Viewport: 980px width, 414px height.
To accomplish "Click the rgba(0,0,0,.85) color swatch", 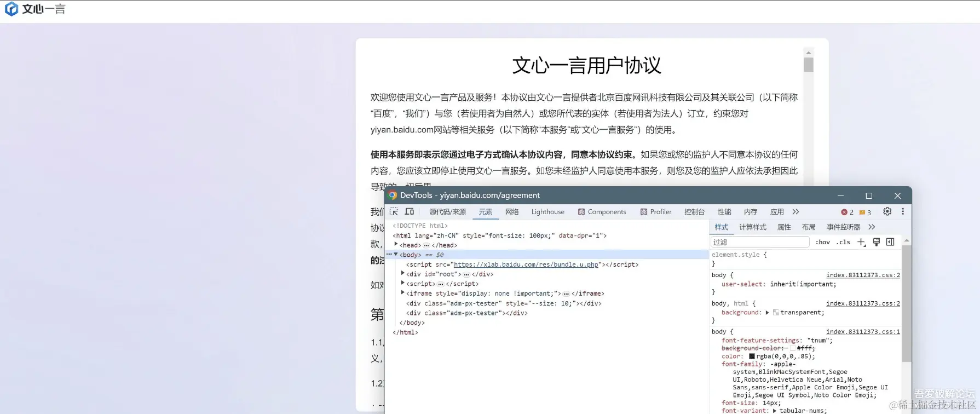I will pyautogui.click(x=752, y=357).
